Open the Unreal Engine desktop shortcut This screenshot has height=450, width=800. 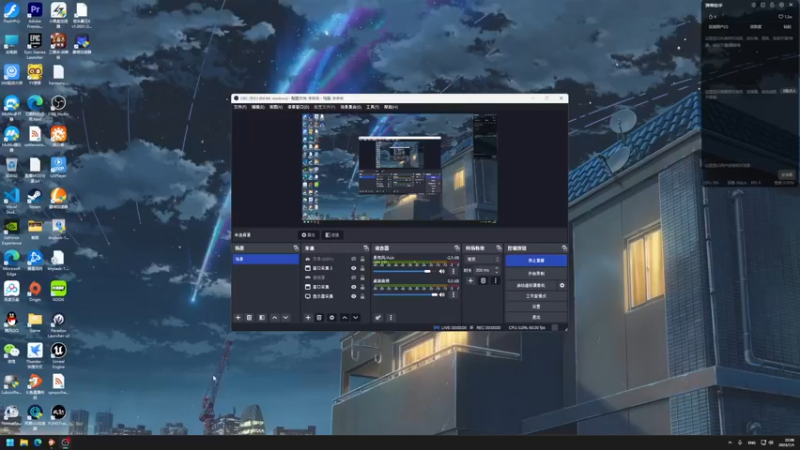(58, 355)
